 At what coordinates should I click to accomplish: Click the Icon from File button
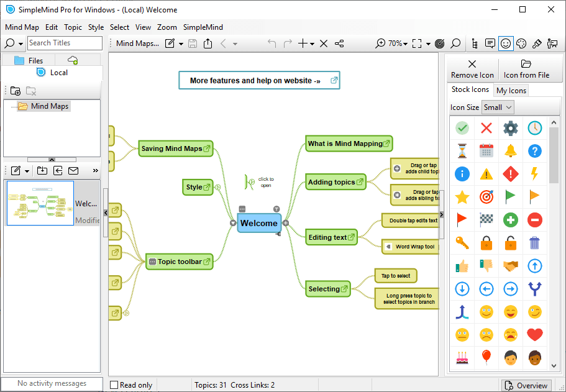point(526,70)
